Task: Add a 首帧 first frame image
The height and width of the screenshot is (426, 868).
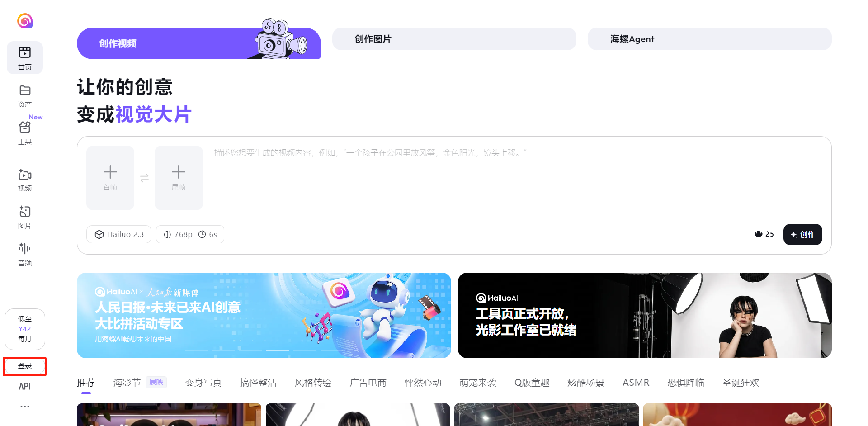Action: click(110, 178)
